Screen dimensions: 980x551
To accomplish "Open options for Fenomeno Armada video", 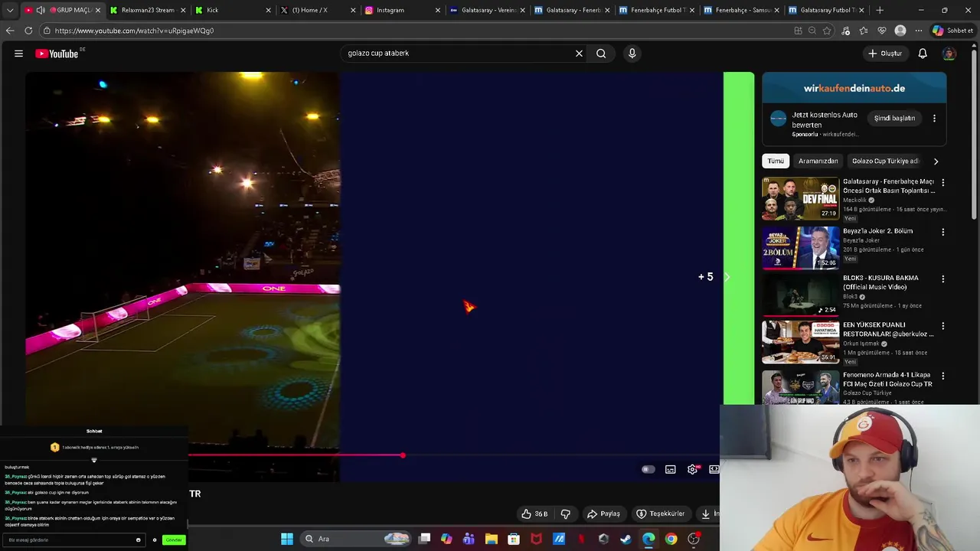I will click(x=942, y=376).
